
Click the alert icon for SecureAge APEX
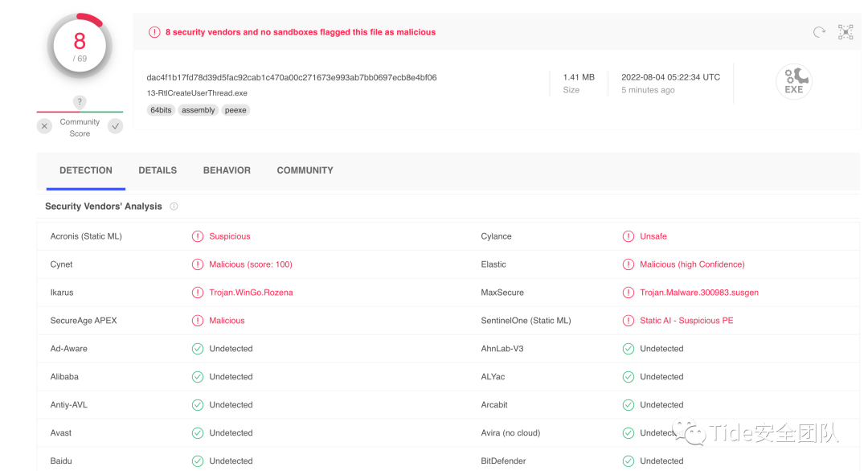point(198,321)
